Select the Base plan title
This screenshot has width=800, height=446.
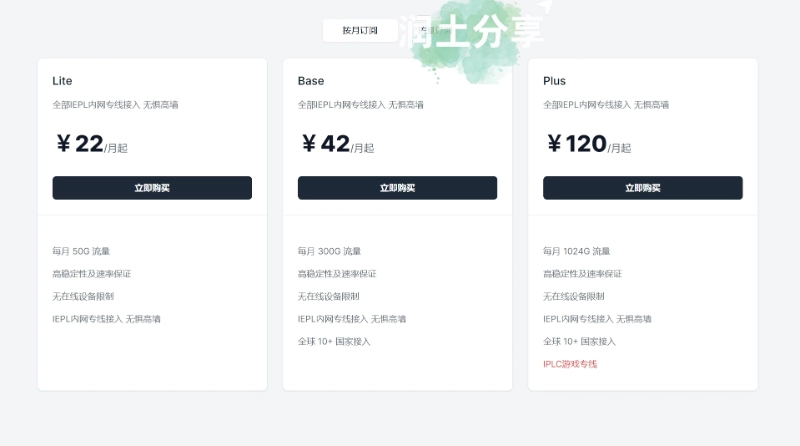tap(311, 81)
